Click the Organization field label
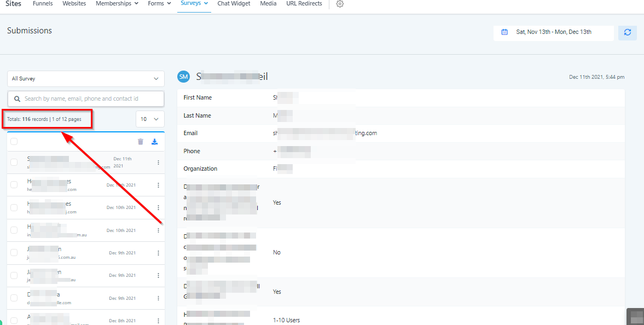Image resolution: width=644 pixels, height=325 pixels. click(200, 169)
